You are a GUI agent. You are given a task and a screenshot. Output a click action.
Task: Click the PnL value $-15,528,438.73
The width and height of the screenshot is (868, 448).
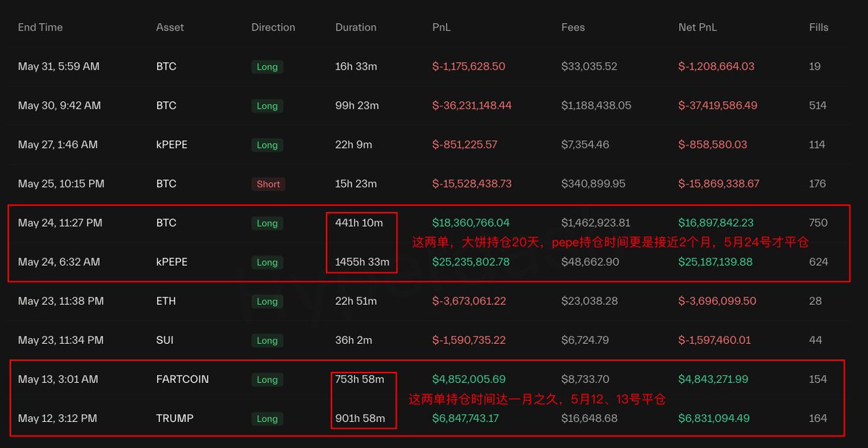(x=471, y=184)
